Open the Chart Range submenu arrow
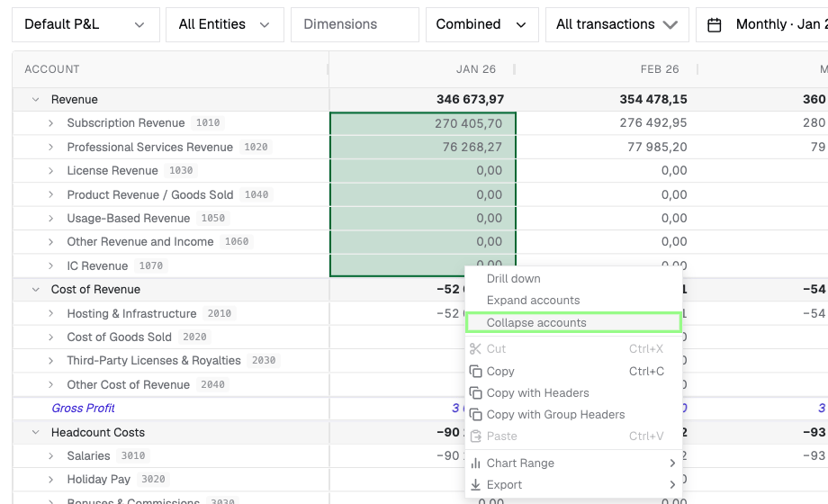828x504 pixels. click(x=672, y=463)
